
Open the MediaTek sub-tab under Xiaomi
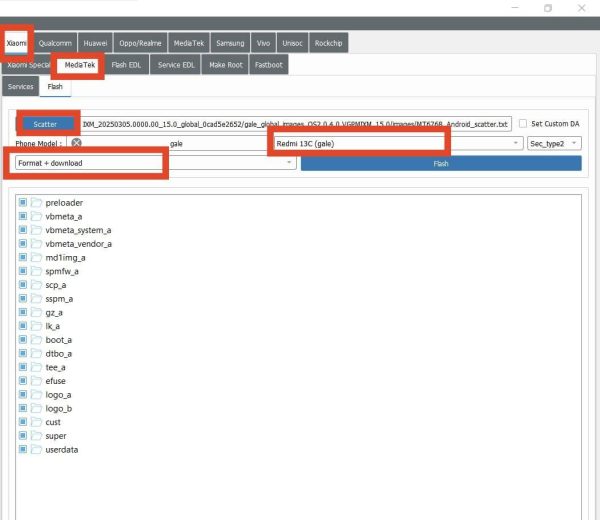80,65
